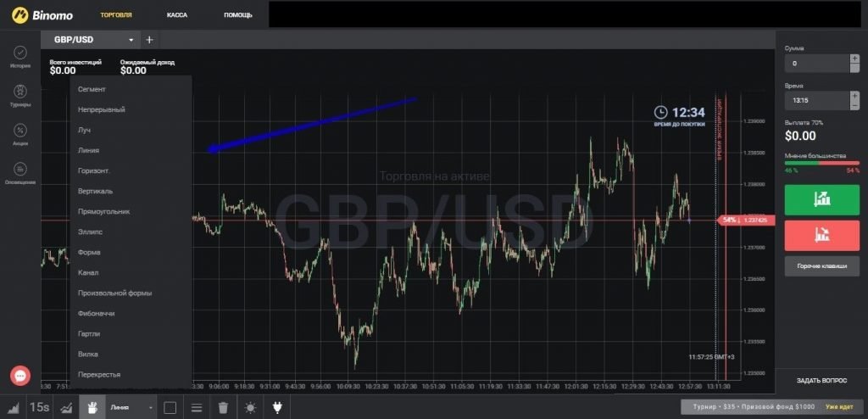Open the Линия drawing tool dropdown
868x419 pixels.
pyautogui.click(x=131, y=407)
